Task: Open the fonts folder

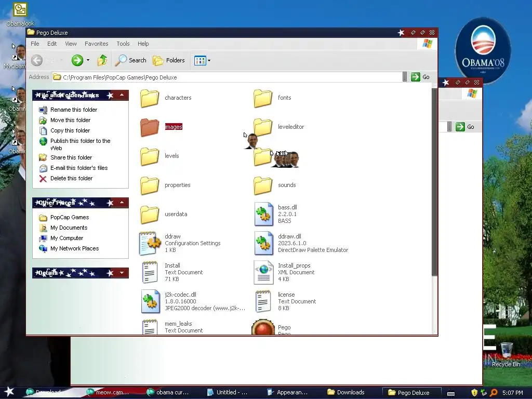Action: click(x=272, y=98)
